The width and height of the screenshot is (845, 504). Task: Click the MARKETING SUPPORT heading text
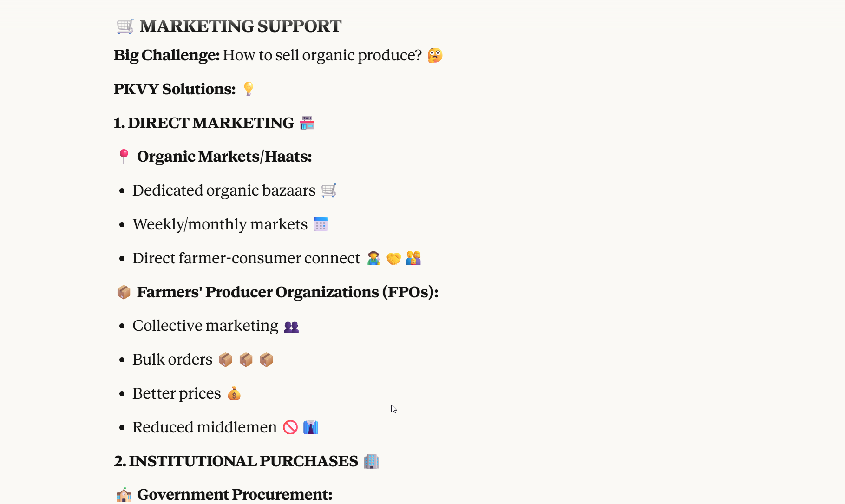[x=240, y=26]
